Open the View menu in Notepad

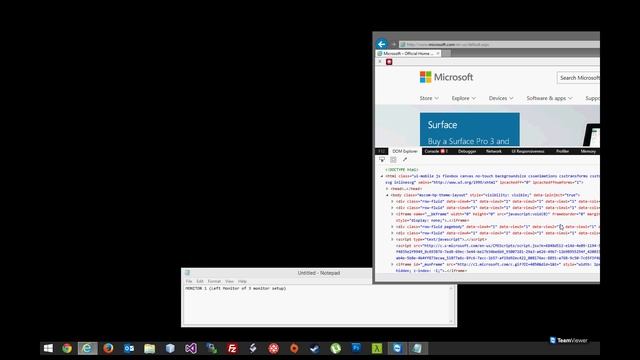pyautogui.click(x=229, y=281)
